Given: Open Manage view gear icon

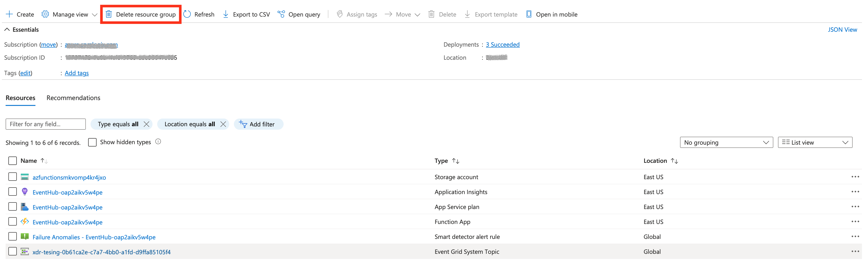Looking at the screenshot, I should point(45,14).
